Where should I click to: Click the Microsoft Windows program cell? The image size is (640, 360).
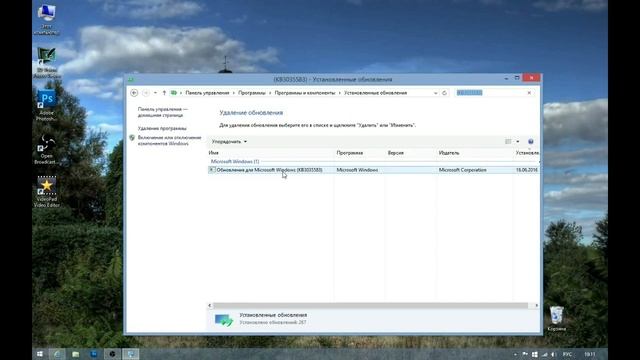(357, 170)
